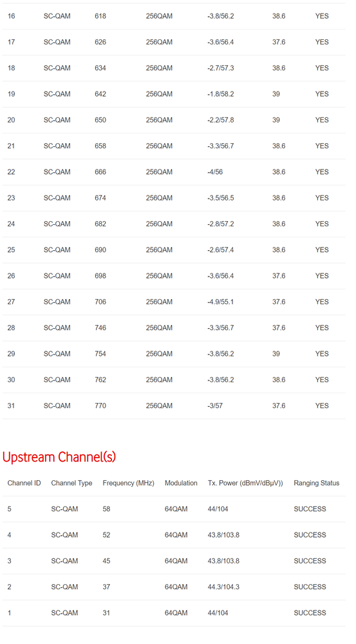Screen dimensions: 356x644
Task: Click the -1.8/58.2 power value
Action: (x=221, y=94)
